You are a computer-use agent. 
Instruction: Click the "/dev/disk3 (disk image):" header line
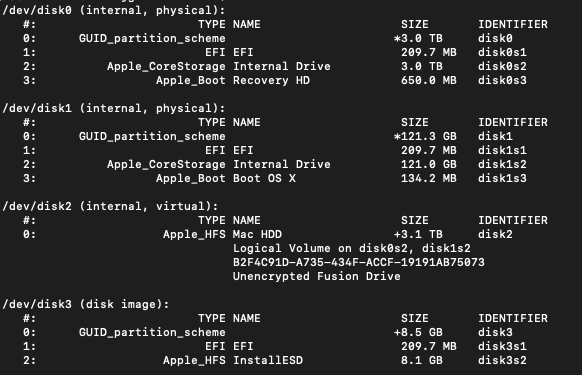pos(86,304)
